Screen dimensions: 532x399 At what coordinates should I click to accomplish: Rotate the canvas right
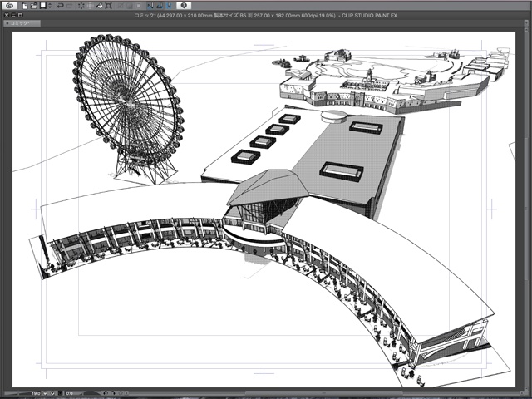113,393
